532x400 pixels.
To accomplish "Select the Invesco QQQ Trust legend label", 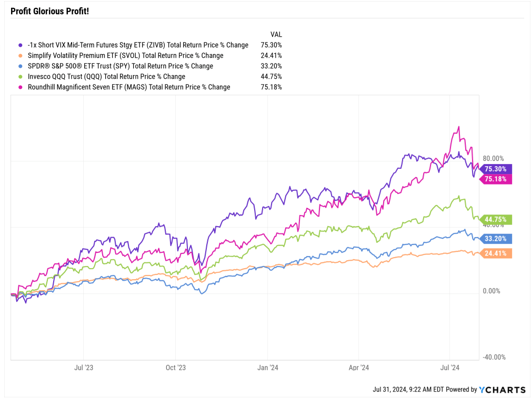I will coord(105,77).
